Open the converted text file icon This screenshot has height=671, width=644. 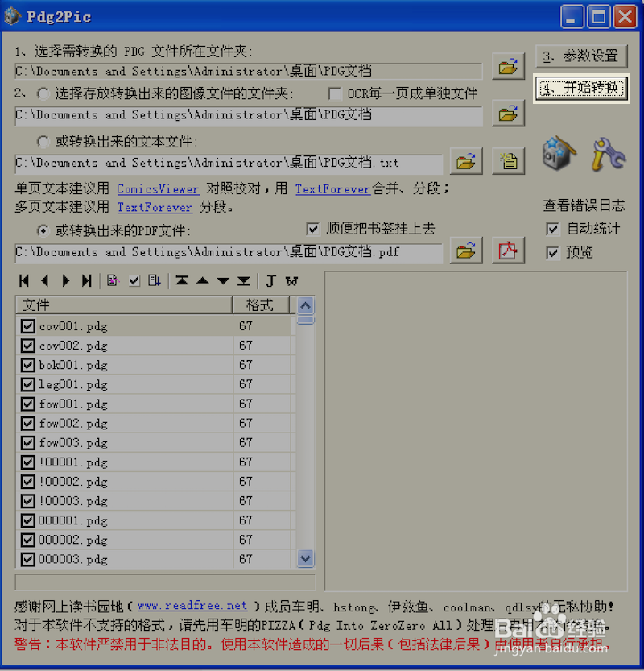(x=508, y=161)
